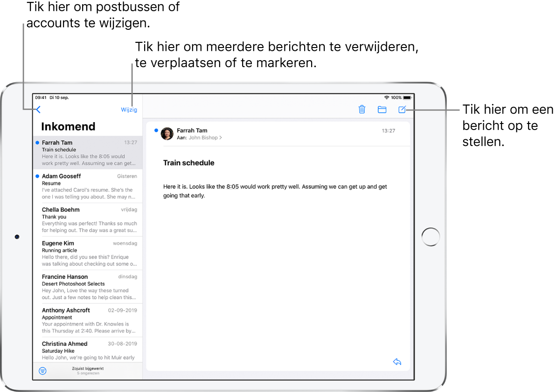Open Farrah Tam's avatar photo
The width and height of the screenshot is (556, 392).
[x=167, y=134]
